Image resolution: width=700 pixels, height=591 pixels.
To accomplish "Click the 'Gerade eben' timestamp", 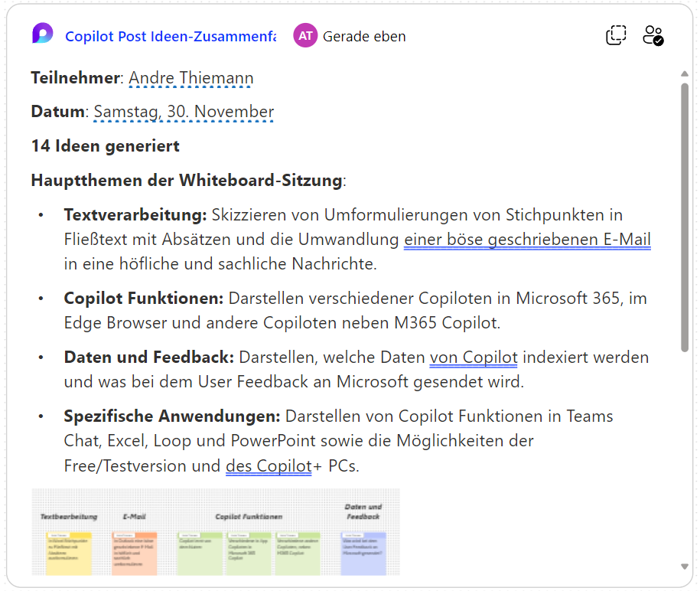I will [x=364, y=36].
